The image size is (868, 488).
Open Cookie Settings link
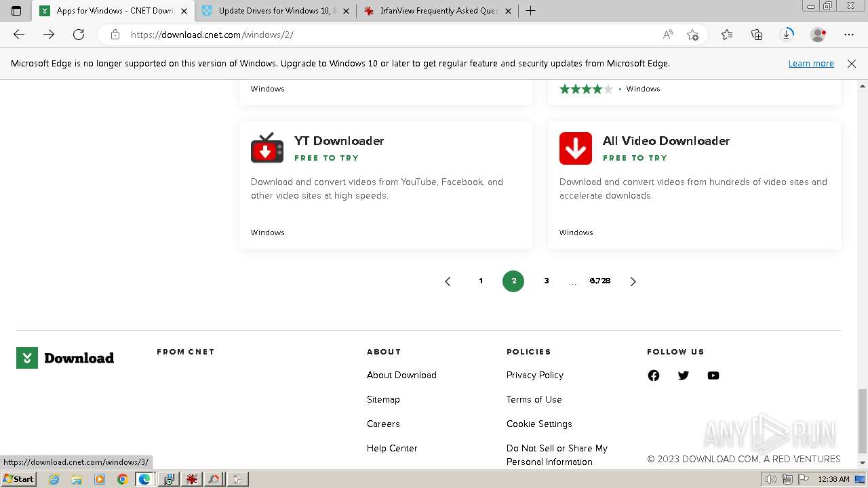click(539, 424)
